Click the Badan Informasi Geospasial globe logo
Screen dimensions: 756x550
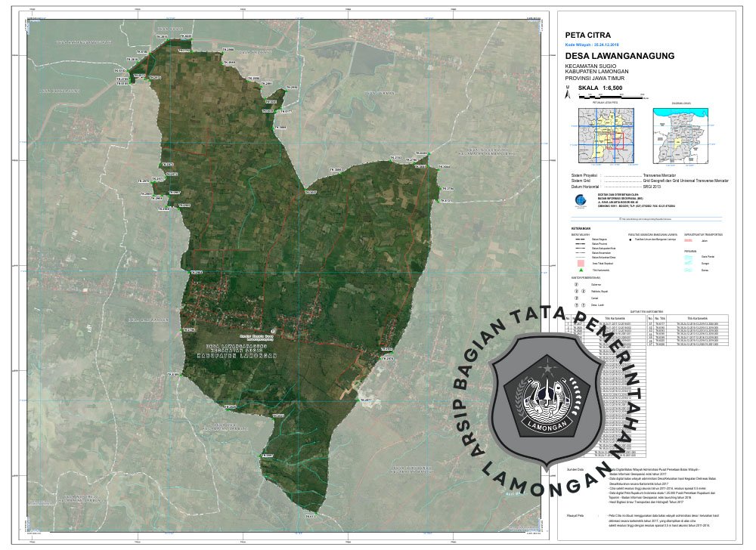[x=580, y=200]
